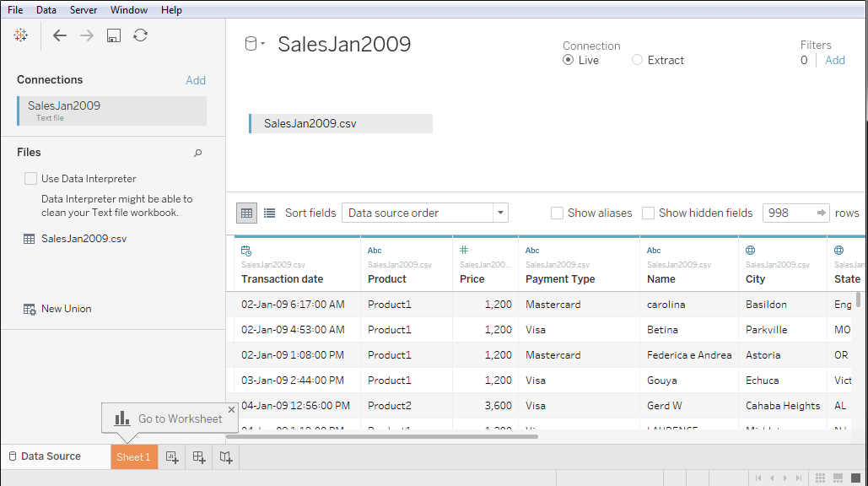
Task: Select the SalesJan2009 text file connection
Action: point(112,111)
